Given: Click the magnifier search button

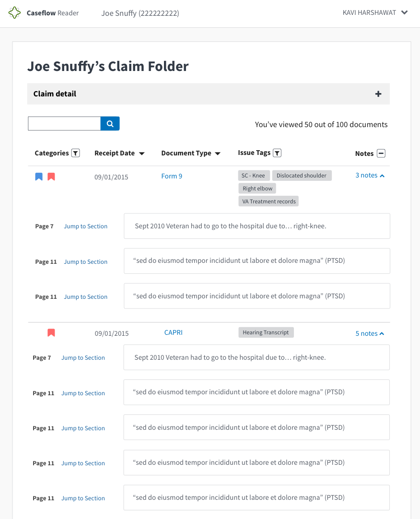Looking at the screenshot, I should [x=110, y=123].
